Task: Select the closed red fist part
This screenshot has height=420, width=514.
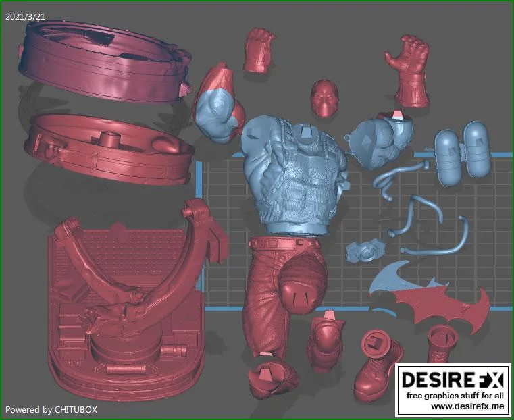Action: pyautogui.click(x=259, y=50)
